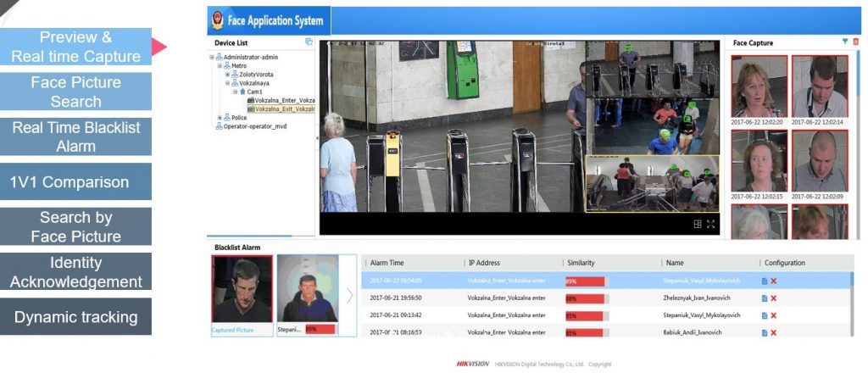Screen dimensions: 868x373
Task: Click the Face Application System logo badge
Action: coord(218,21)
